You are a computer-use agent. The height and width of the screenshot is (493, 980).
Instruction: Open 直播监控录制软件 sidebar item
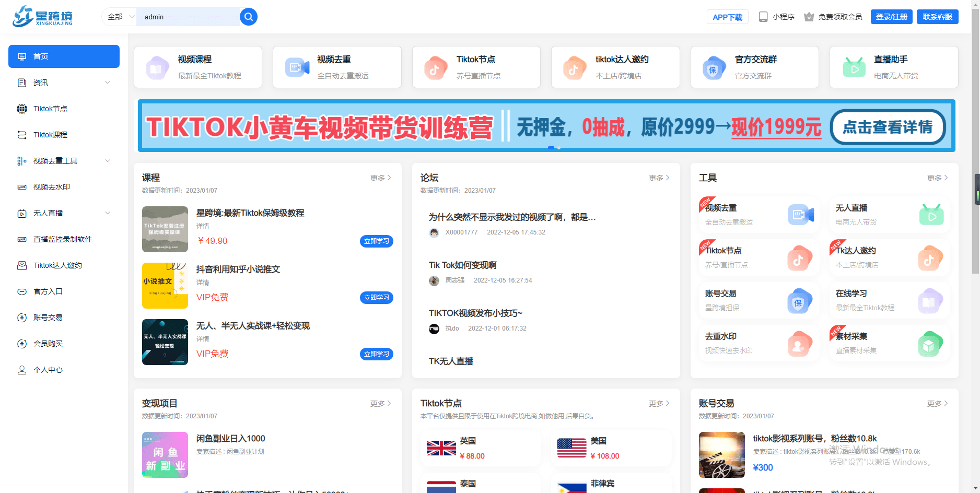tap(64, 239)
